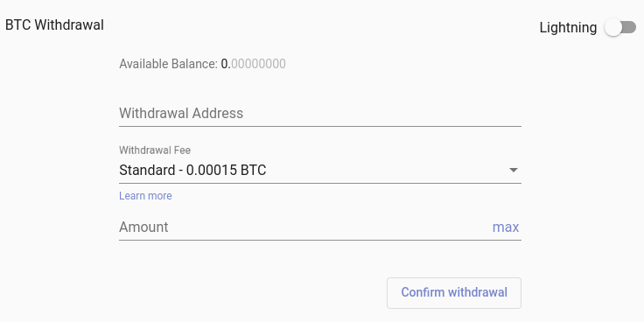
Task: Focus the Amount input field
Action: [x=304, y=227]
